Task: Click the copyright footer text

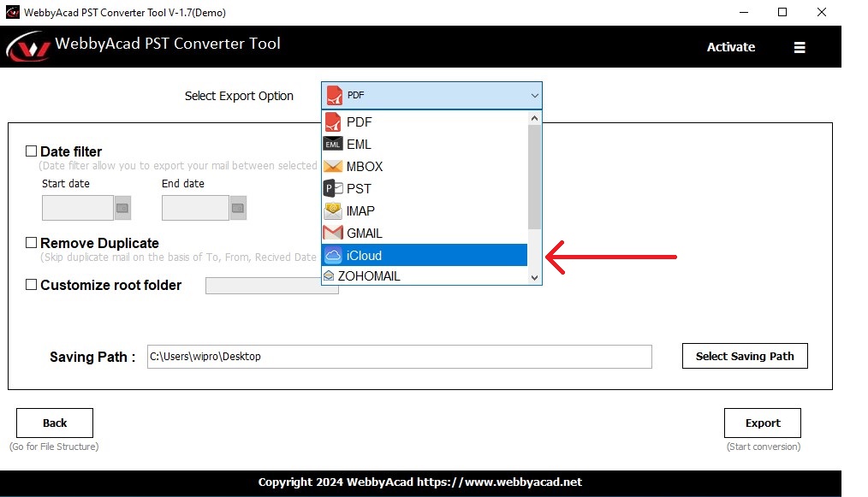Action: [x=420, y=482]
